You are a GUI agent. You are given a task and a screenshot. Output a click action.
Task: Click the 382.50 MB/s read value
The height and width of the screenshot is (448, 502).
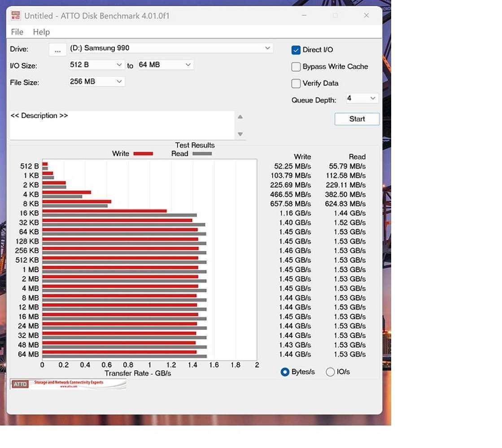[345, 195]
